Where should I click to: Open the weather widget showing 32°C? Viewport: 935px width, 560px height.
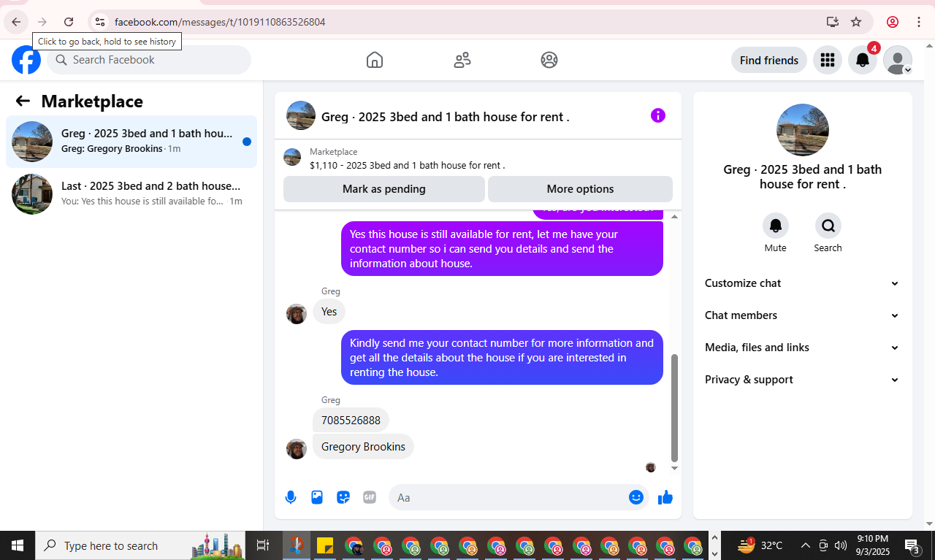point(760,545)
